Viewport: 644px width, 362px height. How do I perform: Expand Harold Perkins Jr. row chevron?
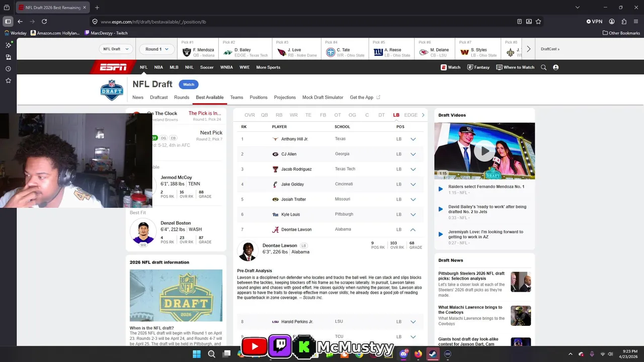coord(413,322)
